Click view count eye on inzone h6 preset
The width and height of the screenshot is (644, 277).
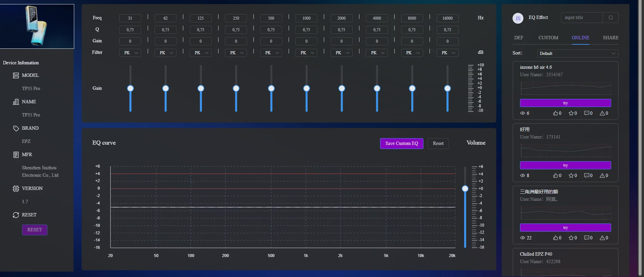[522, 113]
